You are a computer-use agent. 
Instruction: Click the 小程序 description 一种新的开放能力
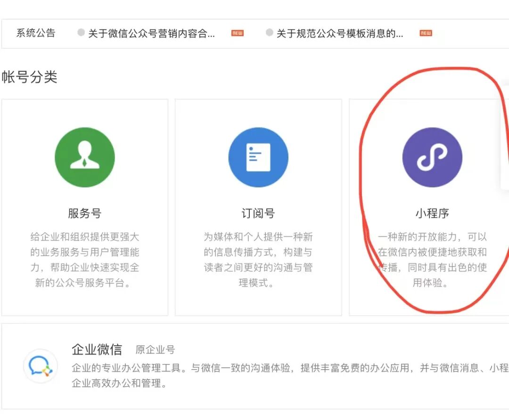point(432,260)
